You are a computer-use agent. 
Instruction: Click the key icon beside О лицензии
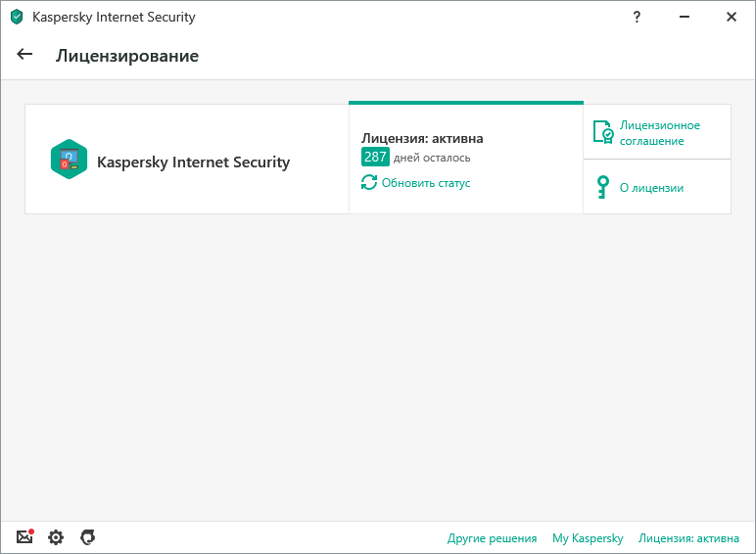pyautogui.click(x=602, y=188)
